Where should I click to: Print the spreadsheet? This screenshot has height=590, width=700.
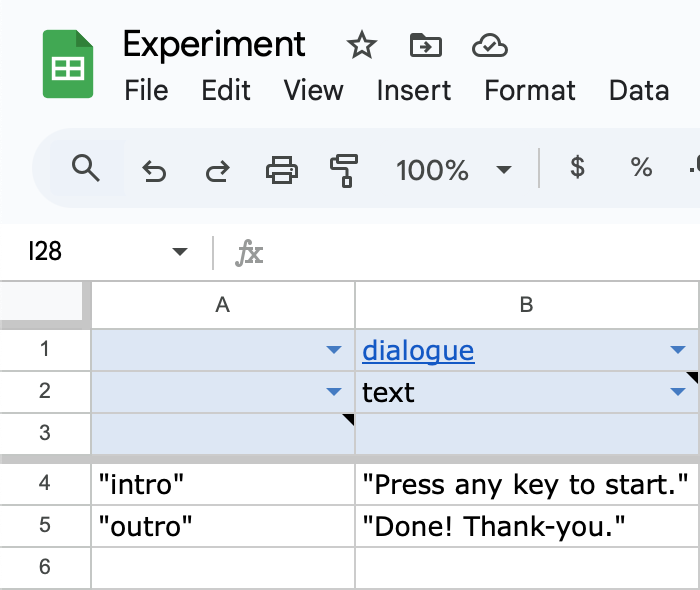[282, 170]
